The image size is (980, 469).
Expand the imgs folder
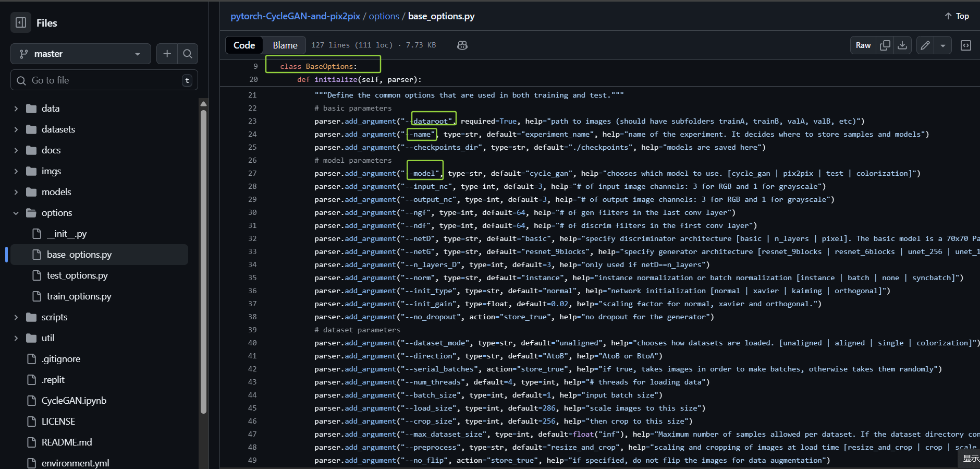(16, 171)
